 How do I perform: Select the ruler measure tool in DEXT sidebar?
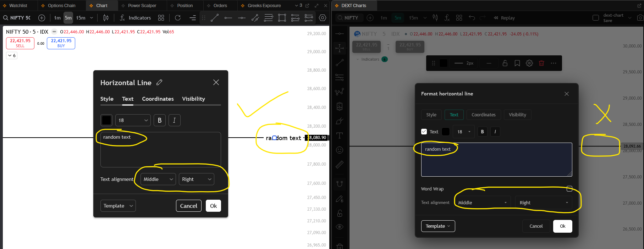pos(340,165)
